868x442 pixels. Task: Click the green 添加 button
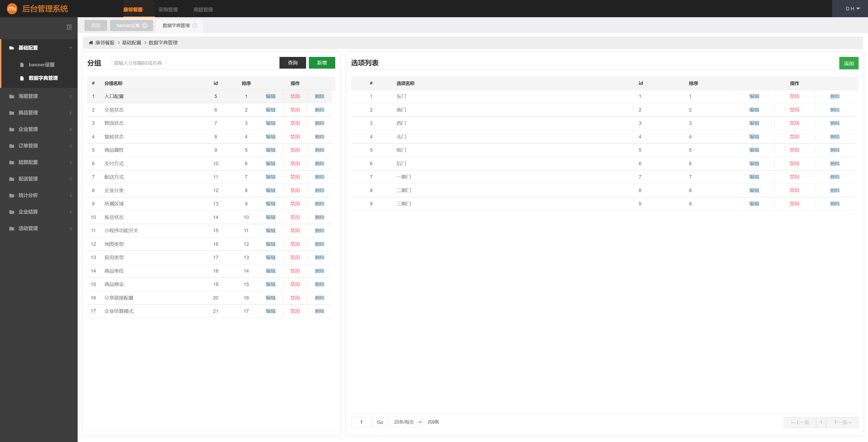(848, 63)
